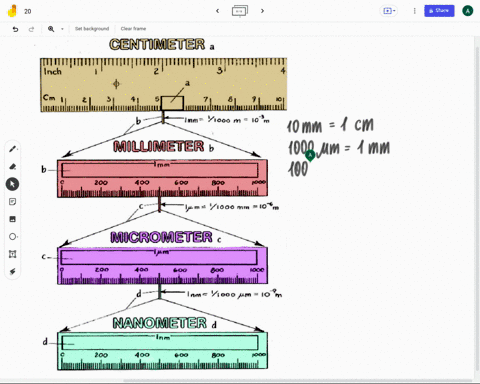Image resolution: width=480 pixels, height=384 pixels.
Task: Click the horizontal scrollbar at bottom
Action: coord(298,381)
